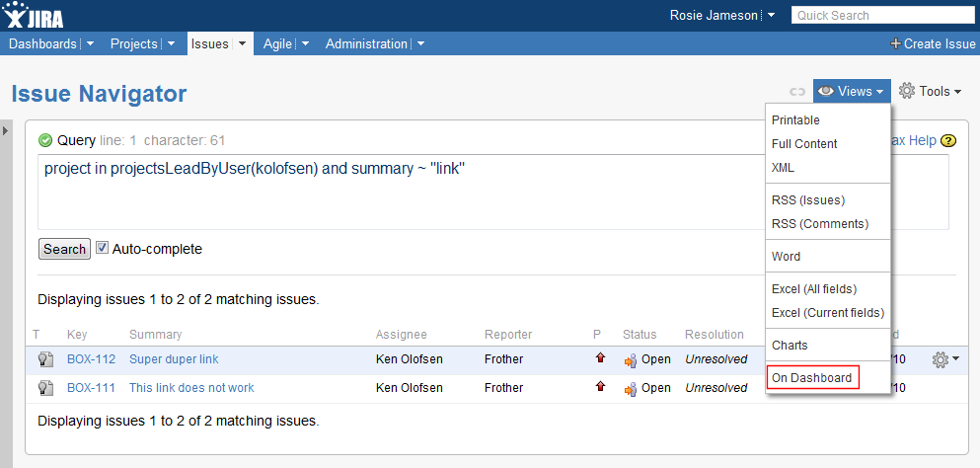This screenshot has width=980, height=468.
Task: Open issue key BOX-112
Action: point(91,359)
